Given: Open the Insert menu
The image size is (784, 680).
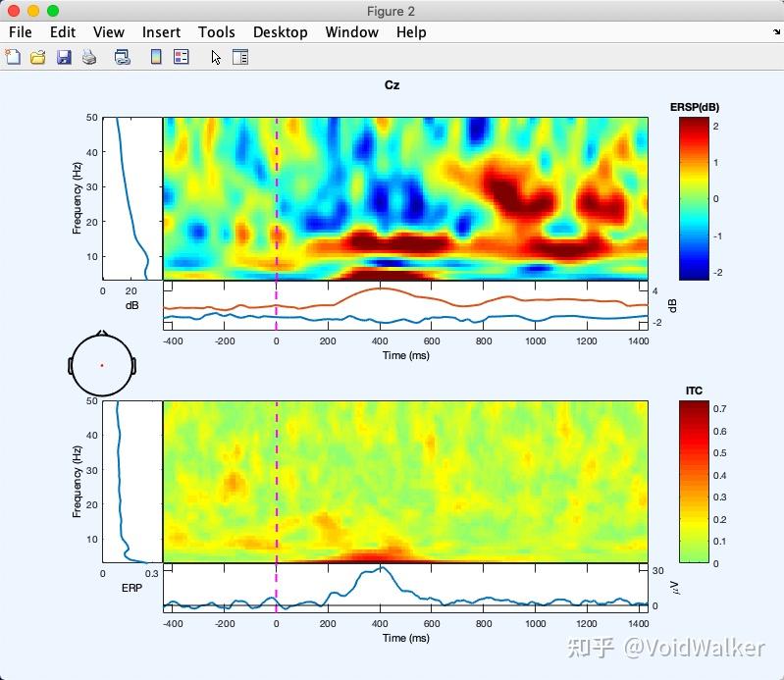Looking at the screenshot, I should pos(161,32).
